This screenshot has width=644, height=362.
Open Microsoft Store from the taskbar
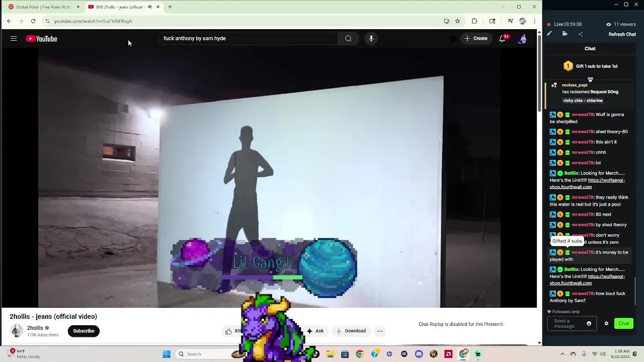(345, 354)
